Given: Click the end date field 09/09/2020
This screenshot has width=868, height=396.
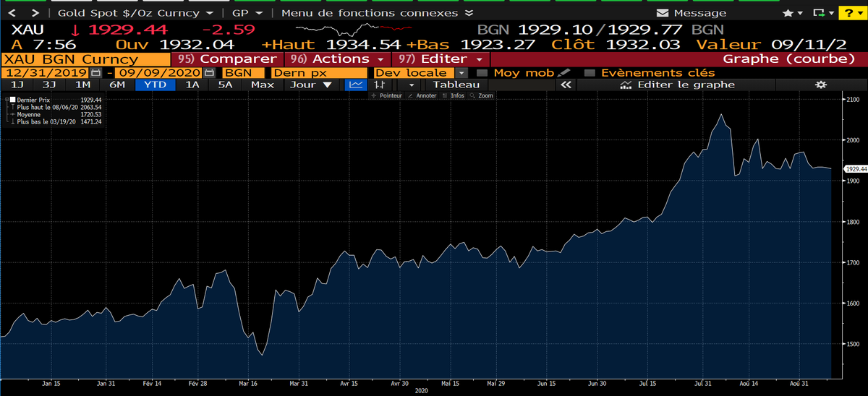Looking at the screenshot, I should (x=160, y=73).
